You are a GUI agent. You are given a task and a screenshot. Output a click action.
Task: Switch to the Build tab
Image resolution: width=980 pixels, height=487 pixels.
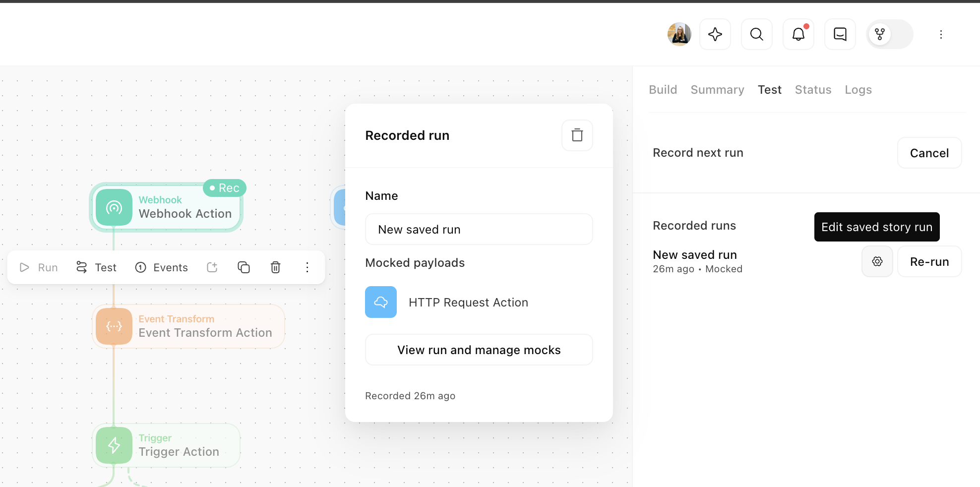[663, 90]
